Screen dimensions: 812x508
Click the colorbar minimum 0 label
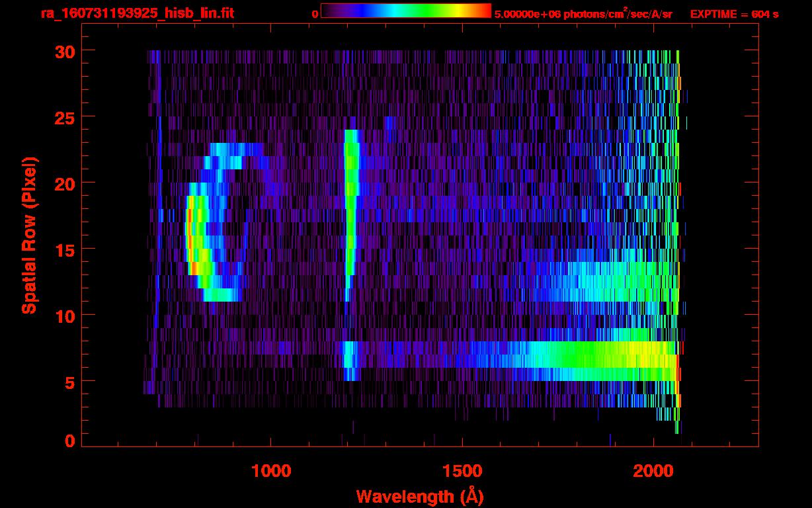(315, 14)
